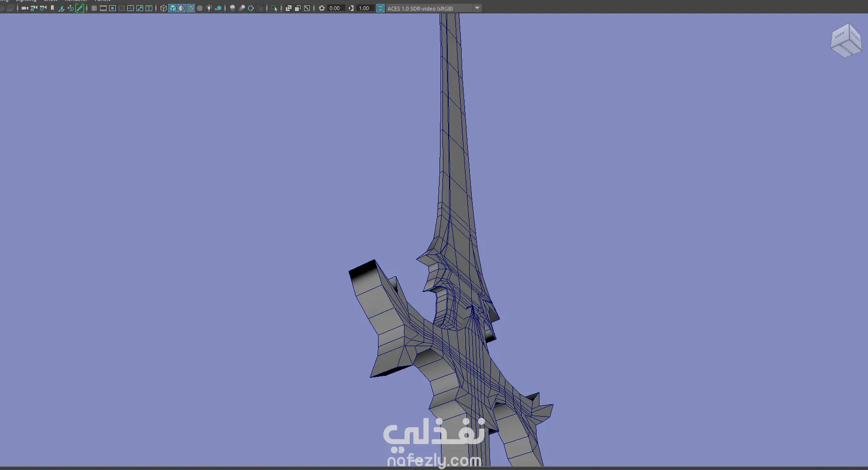
Task: Click the Depth of Field icon
Action: click(x=260, y=8)
